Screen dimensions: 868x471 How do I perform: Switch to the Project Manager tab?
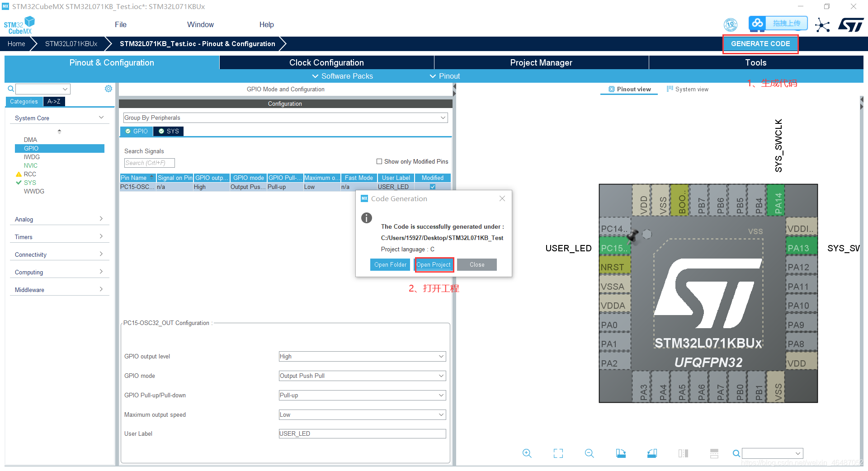click(x=541, y=62)
